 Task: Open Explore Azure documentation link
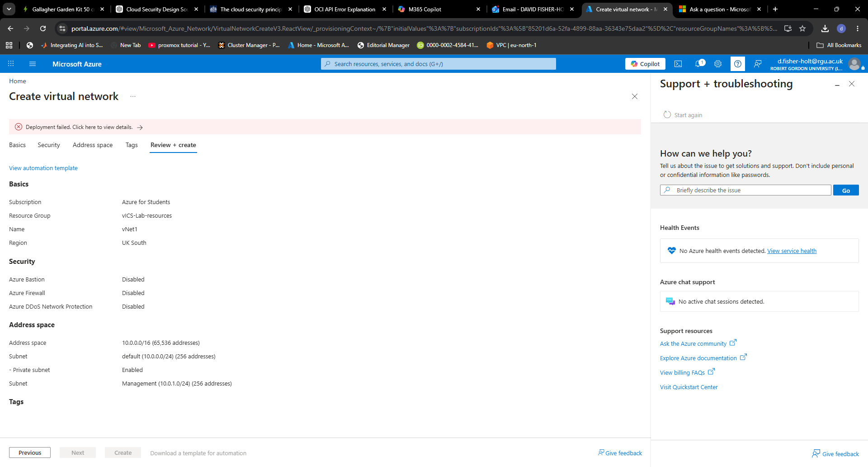[703, 358]
